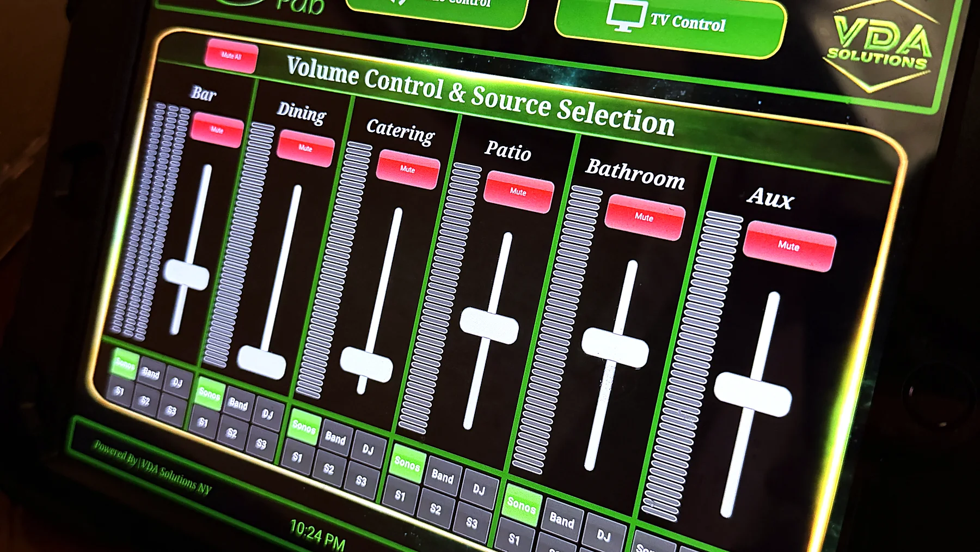Select Sonos source for Bathroom
Viewport: 980px width, 552px height.
click(x=522, y=505)
